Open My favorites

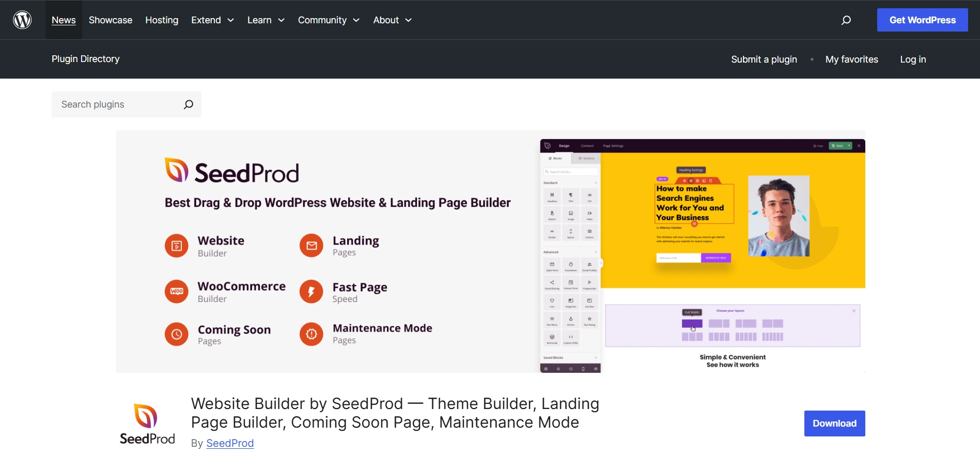pyautogui.click(x=851, y=59)
